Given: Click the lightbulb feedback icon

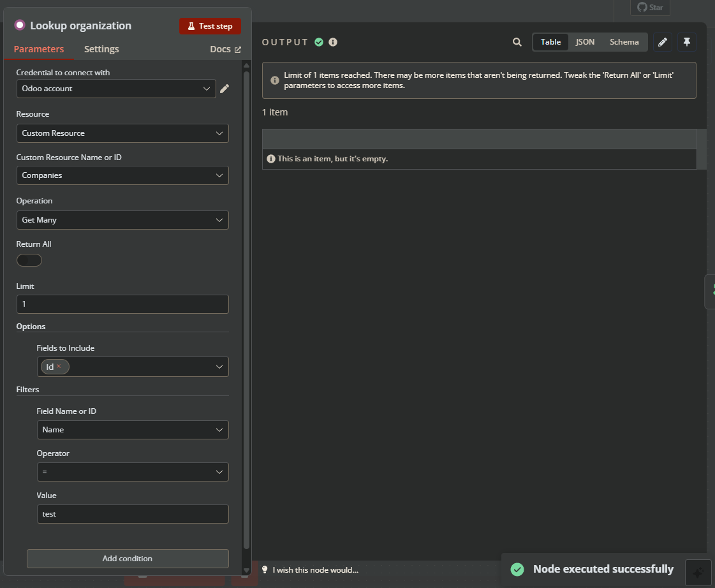Looking at the screenshot, I should click(265, 570).
